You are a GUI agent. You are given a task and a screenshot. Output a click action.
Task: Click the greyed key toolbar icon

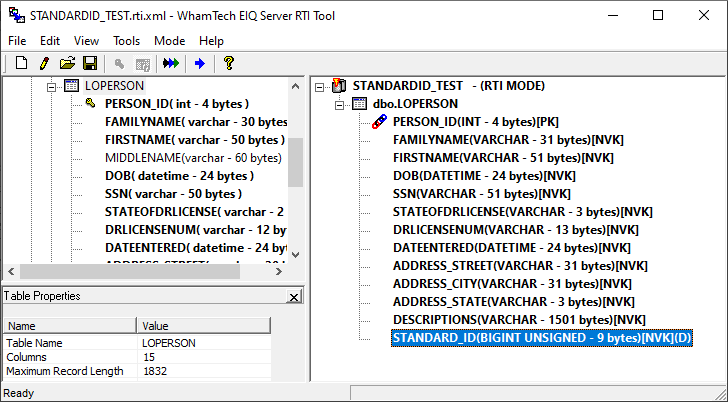(119, 64)
